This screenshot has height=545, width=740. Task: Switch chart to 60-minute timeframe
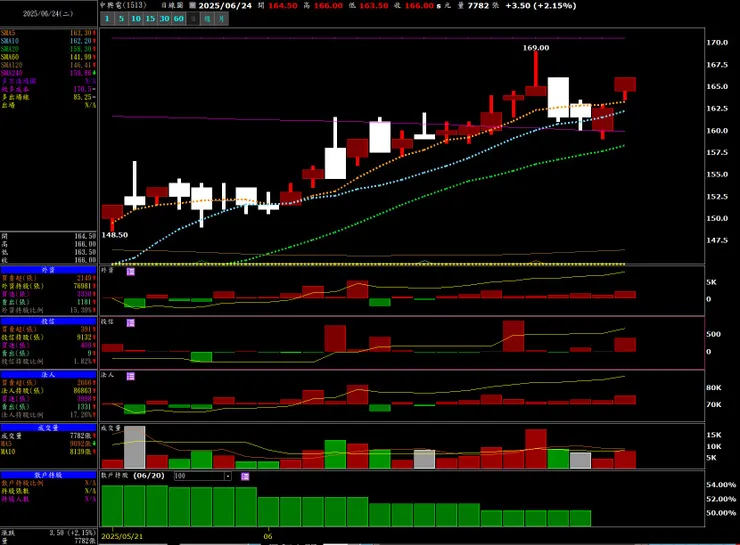178,19
